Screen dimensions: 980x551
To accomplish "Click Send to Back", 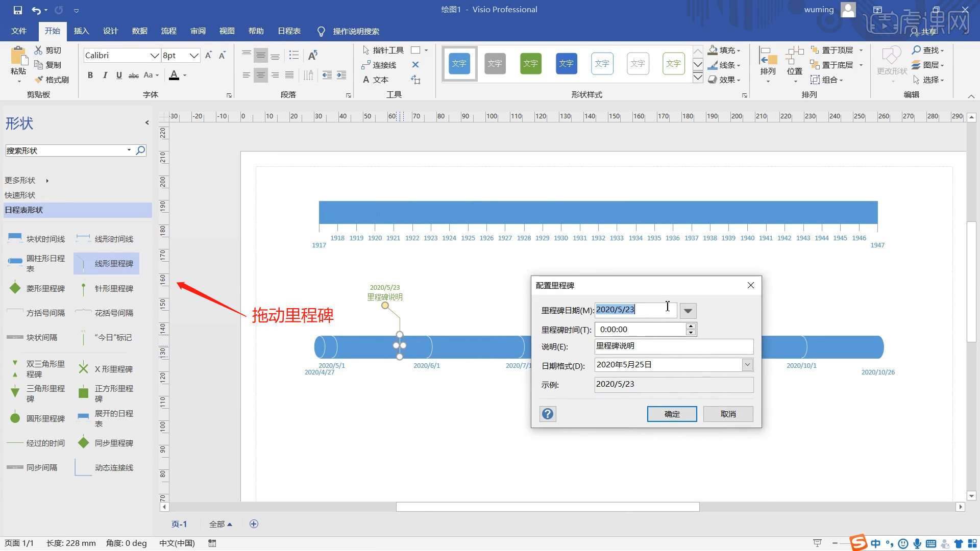I will [x=832, y=65].
